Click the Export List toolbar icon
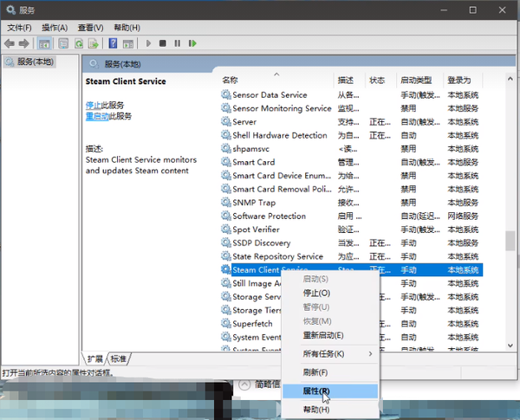The image size is (520, 420). 94,42
